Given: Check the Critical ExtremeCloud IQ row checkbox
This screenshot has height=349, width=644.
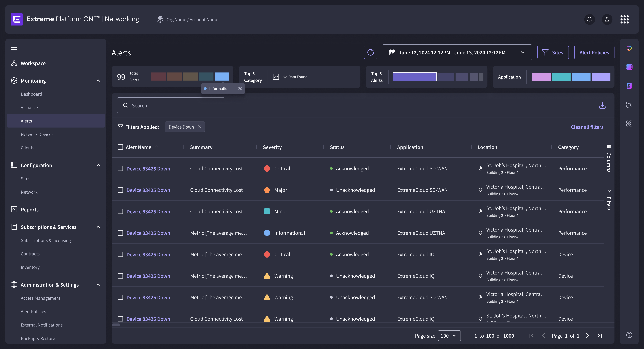Looking at the screenshot, I should click(x=120, y=254).
